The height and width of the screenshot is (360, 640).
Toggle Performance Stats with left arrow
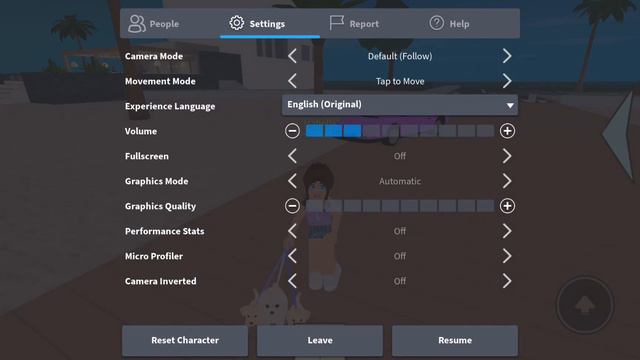click(292, 231)
